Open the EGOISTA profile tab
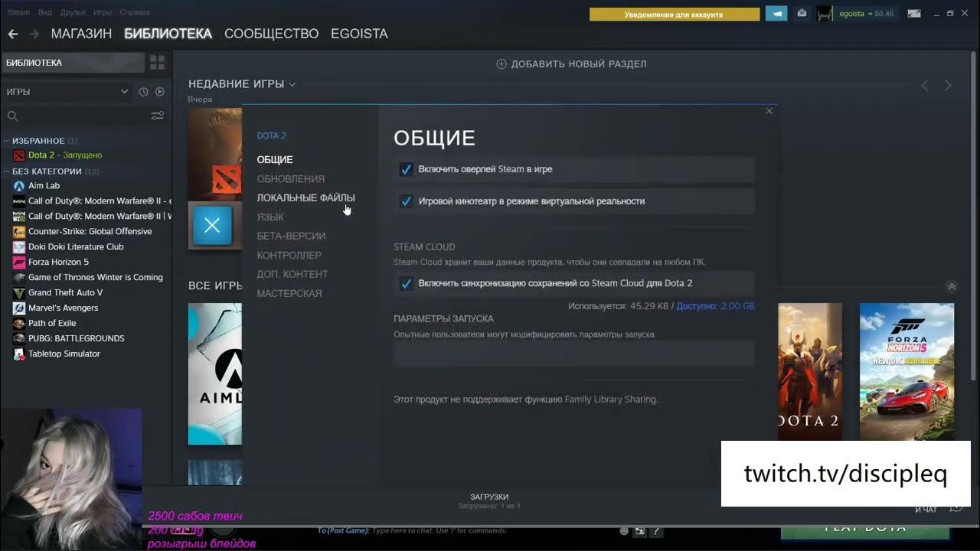The image size is (980, 551). point(359,34)
